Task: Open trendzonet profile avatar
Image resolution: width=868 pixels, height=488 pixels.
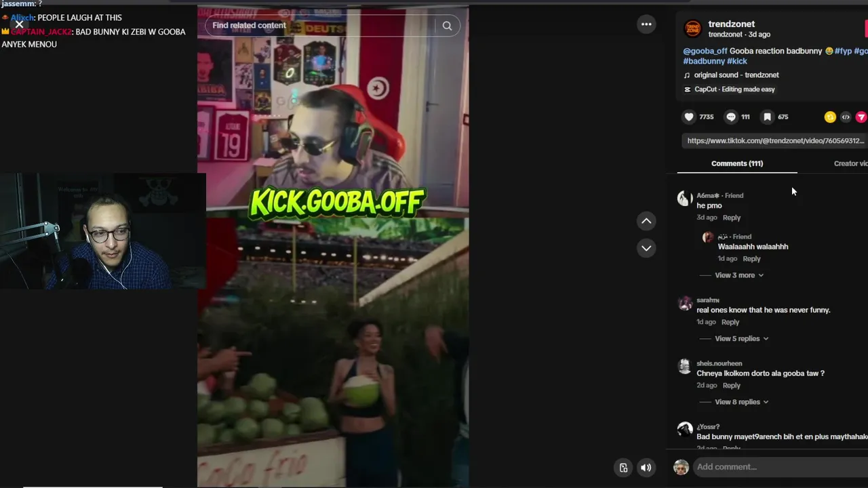Action: tap(692, 28)
